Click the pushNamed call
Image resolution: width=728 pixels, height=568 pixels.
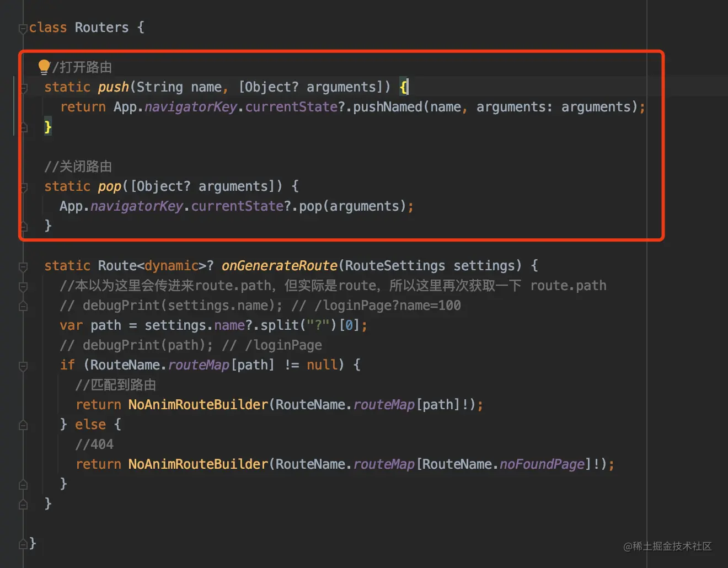387,107
